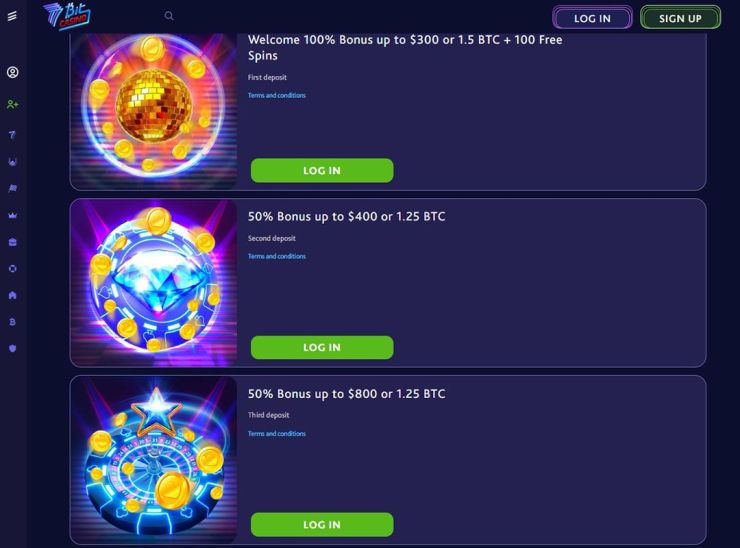This screenshot has height=548, width=740.
Task: Open the hamburger menu icon
Action: pyautogui.click(x=12, y=16)
